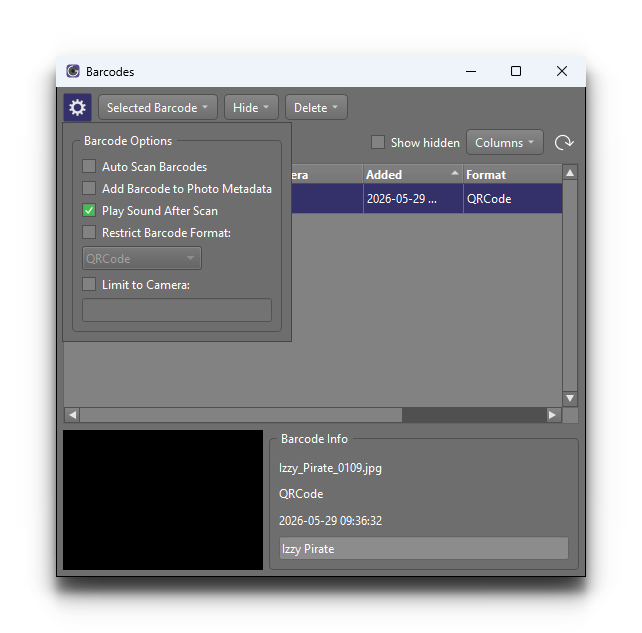642x633 pixels.
Task: Click the refresh barcode list icon
Action: click(564, 142)
